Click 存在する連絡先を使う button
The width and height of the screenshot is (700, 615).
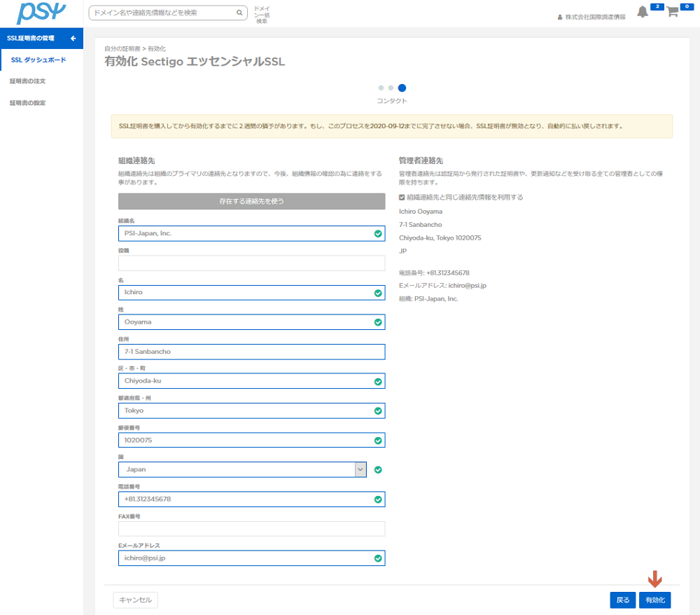click(252, 202)
